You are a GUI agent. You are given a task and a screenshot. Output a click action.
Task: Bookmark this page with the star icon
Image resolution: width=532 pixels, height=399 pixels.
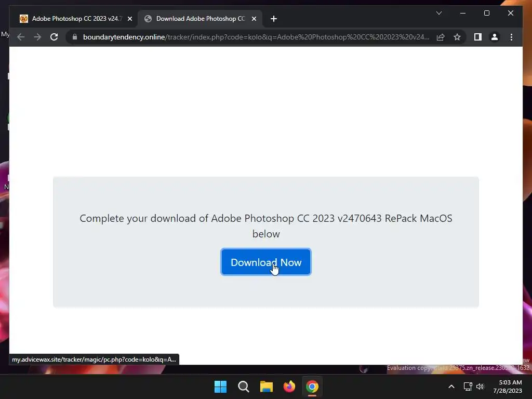(457, 37)
